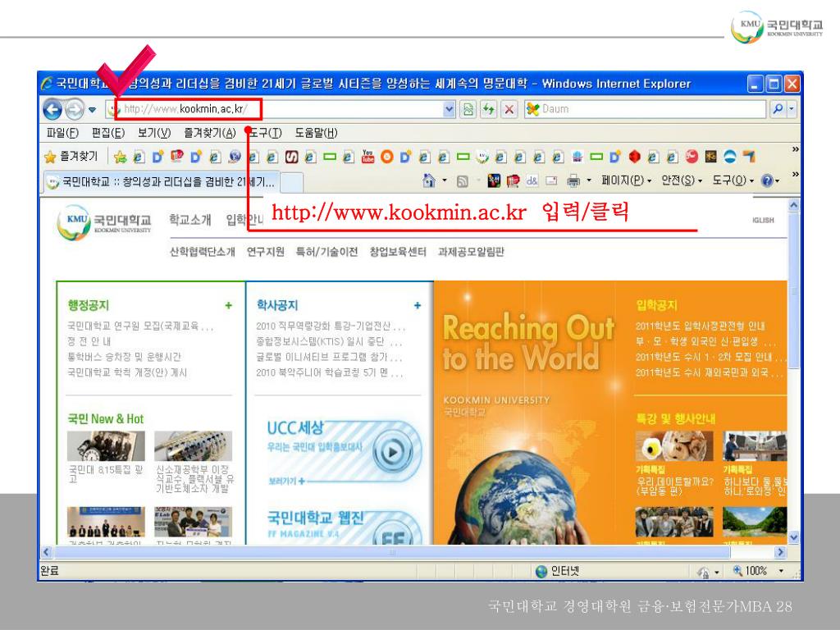
Task: Go back with the Back arrow button
Action: click(x=52, y=110)
